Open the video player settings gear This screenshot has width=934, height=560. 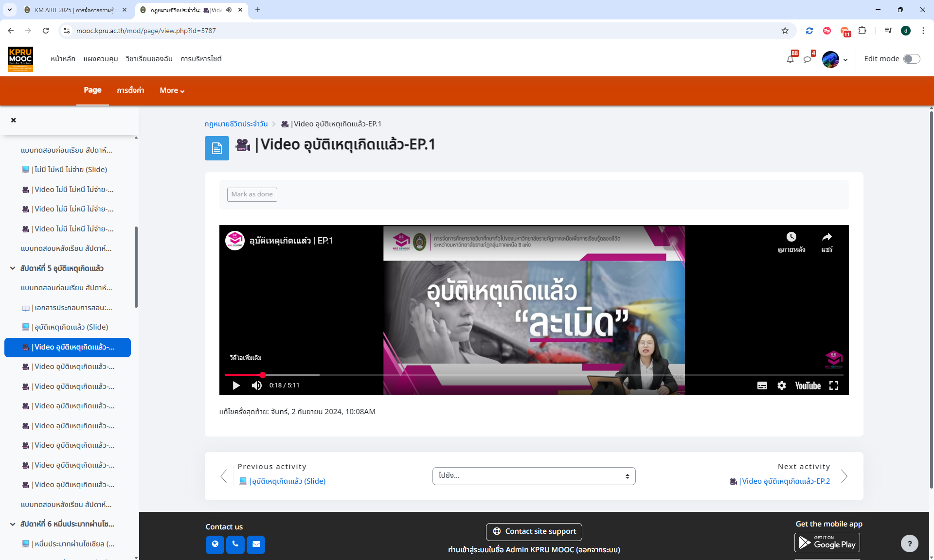[782, 385]
